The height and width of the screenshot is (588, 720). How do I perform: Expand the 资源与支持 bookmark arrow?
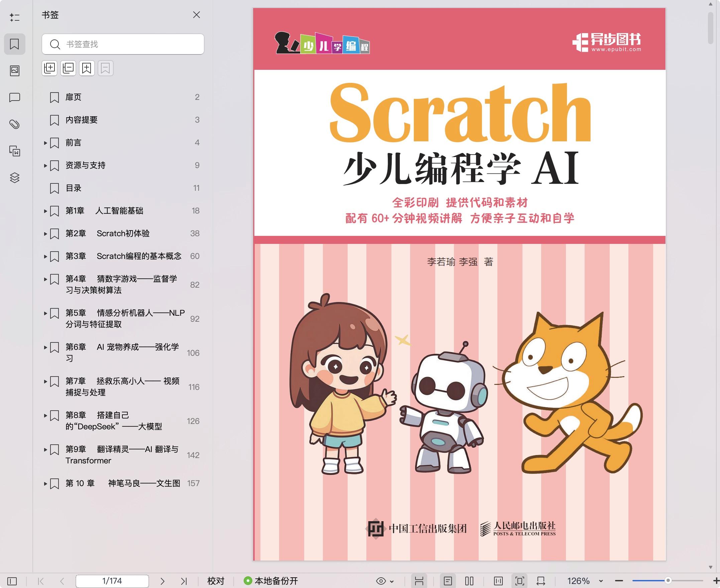45,166
